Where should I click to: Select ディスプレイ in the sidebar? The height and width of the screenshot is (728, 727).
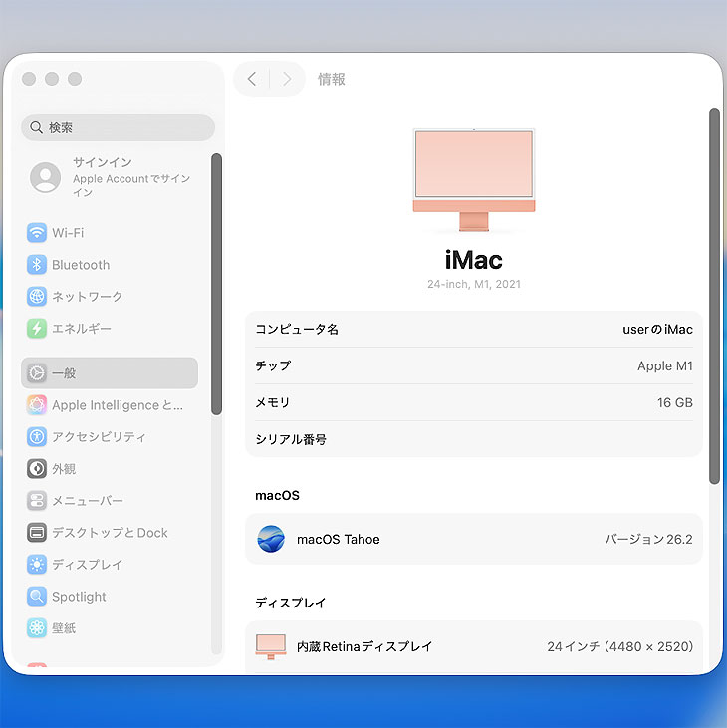(x=88, y=565)
